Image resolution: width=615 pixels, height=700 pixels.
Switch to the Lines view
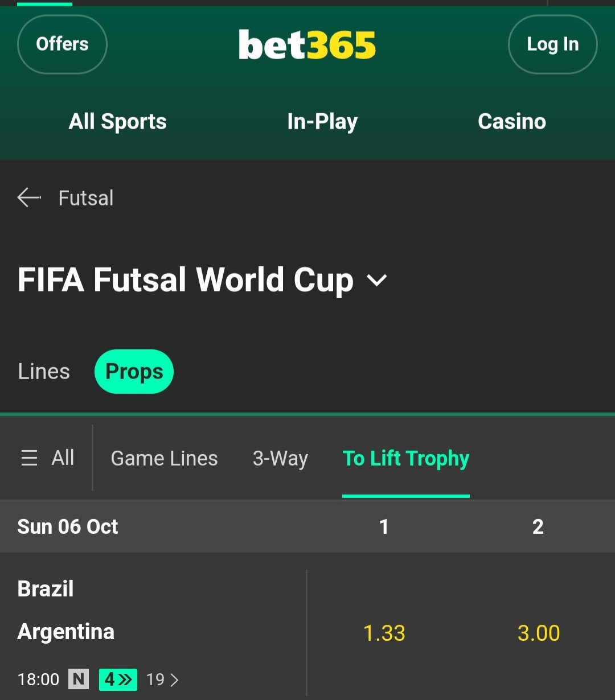pyautogui.click(x=44, y=372)
